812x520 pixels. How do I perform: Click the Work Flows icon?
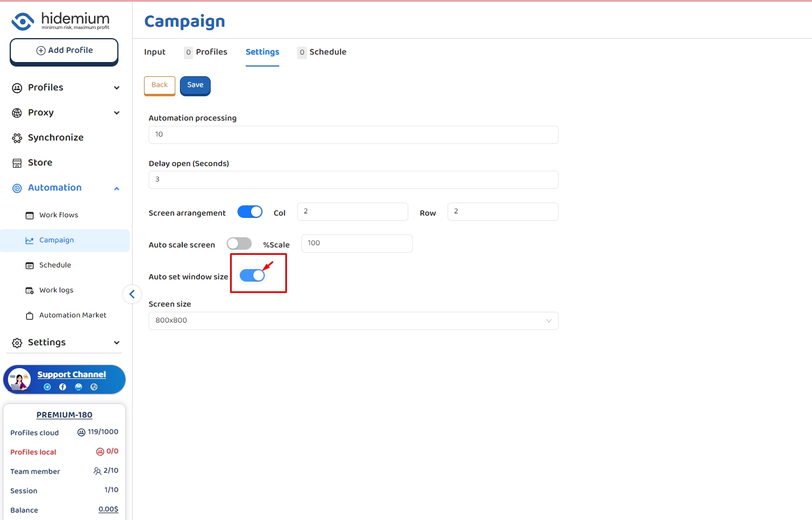click(x=30, y=216)
